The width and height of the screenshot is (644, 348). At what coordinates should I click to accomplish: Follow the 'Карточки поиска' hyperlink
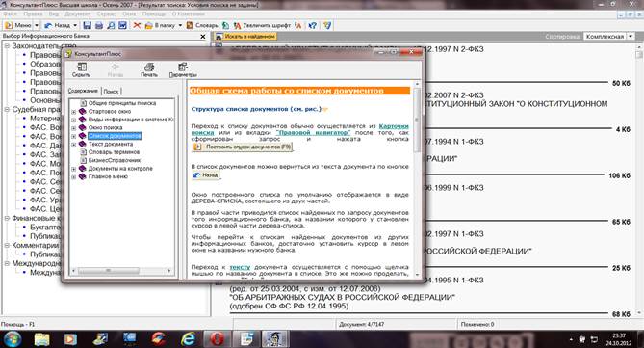coord(394,126)
